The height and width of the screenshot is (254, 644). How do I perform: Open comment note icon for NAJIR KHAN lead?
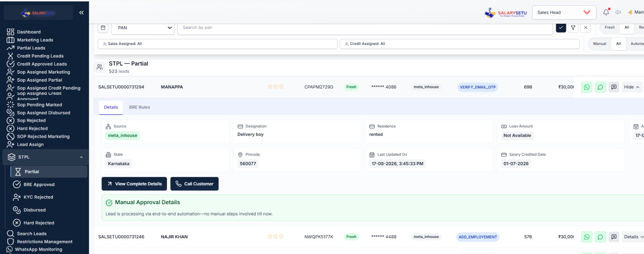614,237
